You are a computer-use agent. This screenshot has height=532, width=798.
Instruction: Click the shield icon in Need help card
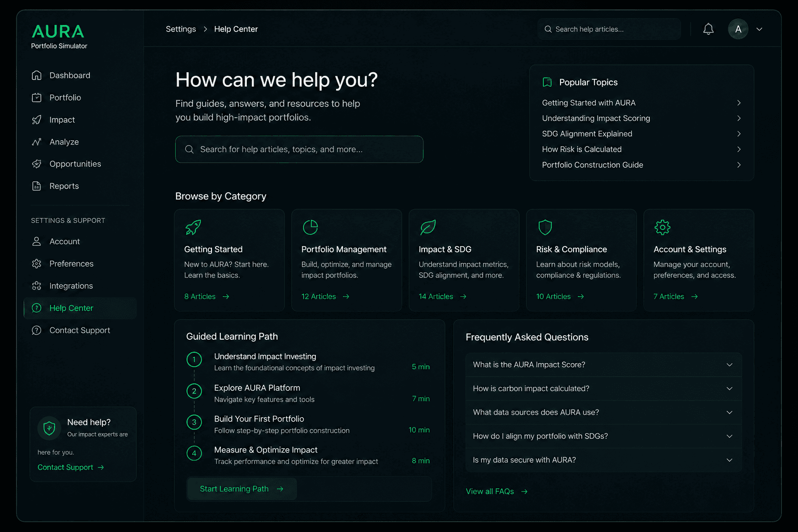pos(49,428)
